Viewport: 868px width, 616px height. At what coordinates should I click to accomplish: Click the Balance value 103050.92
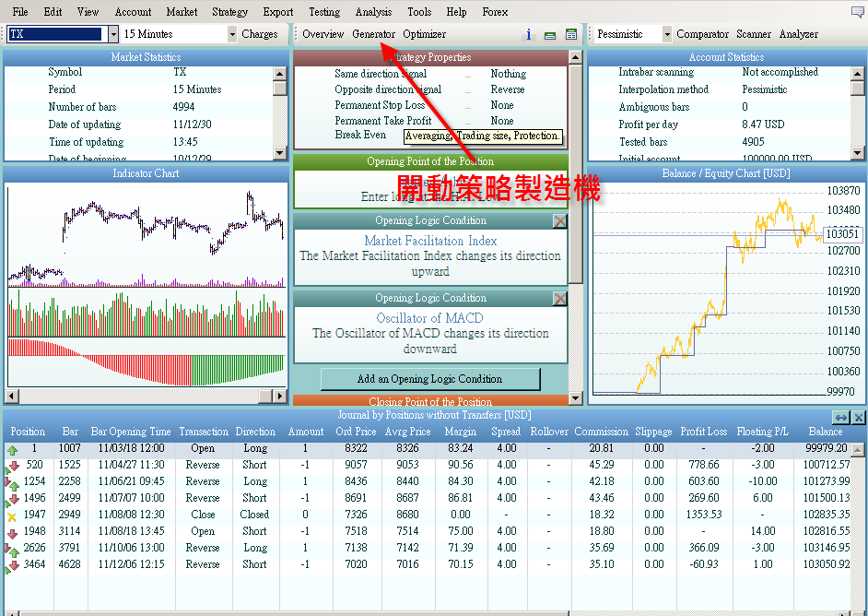click(826, 564)
